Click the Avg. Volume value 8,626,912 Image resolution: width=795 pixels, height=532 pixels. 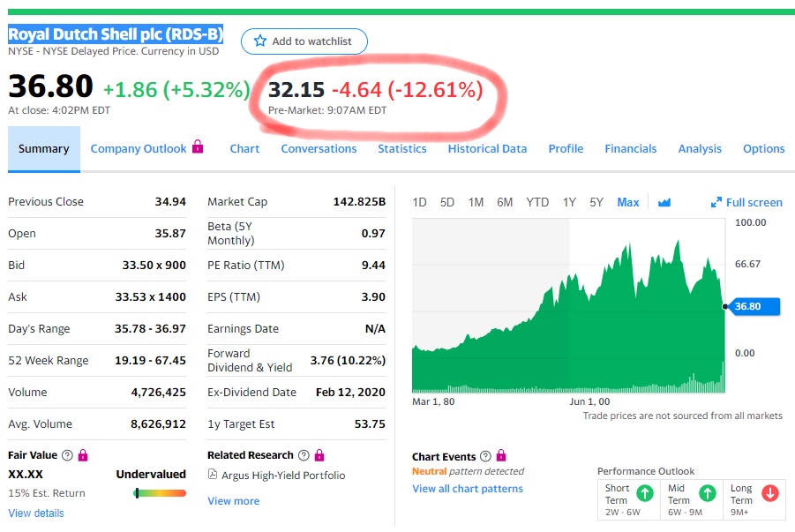click(x=158, y=424)
